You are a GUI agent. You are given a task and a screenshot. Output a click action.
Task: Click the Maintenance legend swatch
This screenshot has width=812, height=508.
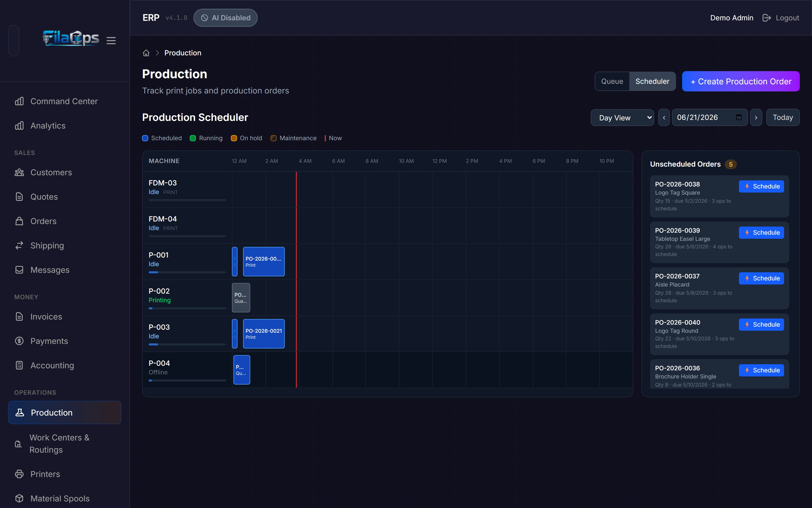(x=274, y=138)
